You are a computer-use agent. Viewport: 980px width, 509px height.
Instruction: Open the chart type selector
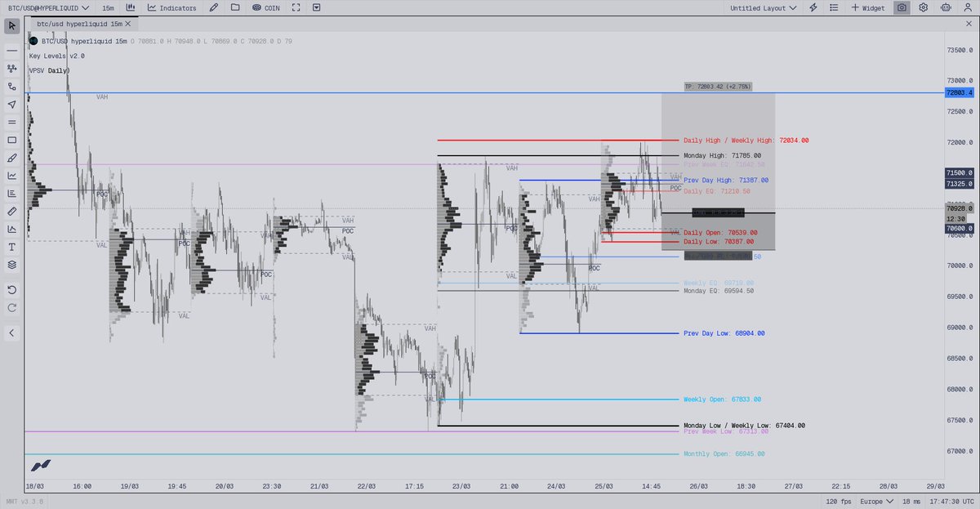[x=131, y=7]
